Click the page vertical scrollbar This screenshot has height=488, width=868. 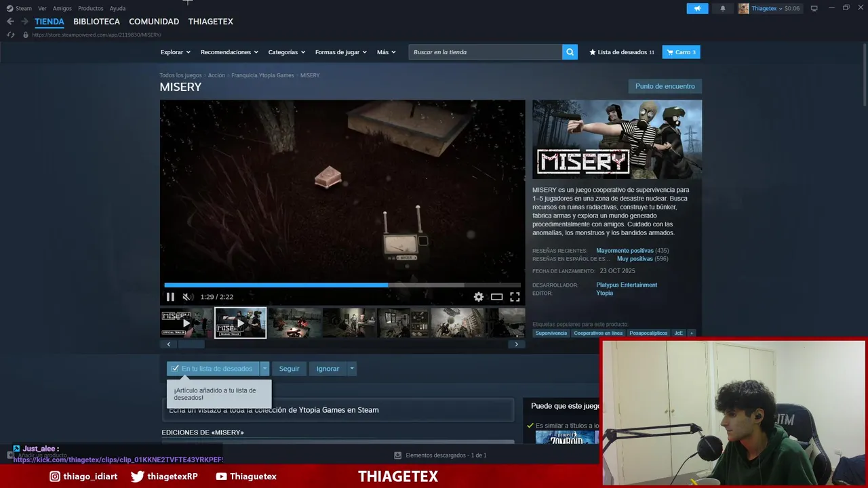[x=864, y=75]
